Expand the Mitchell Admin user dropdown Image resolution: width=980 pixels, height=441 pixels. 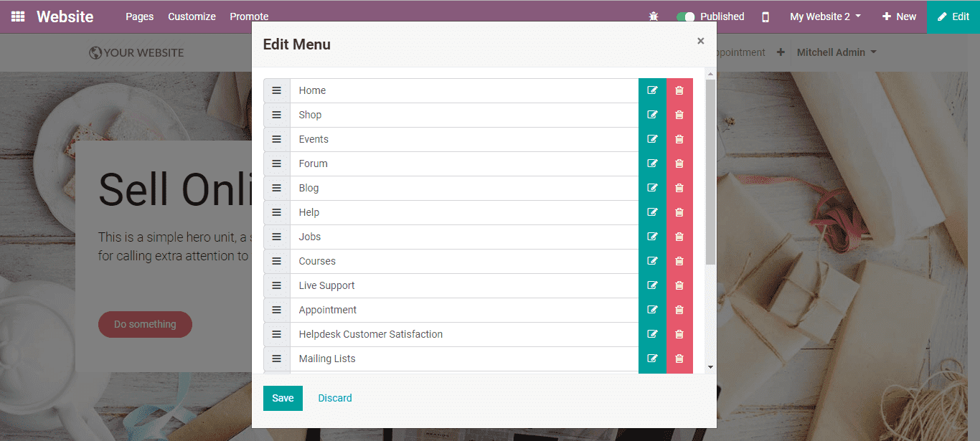[837, 52]
